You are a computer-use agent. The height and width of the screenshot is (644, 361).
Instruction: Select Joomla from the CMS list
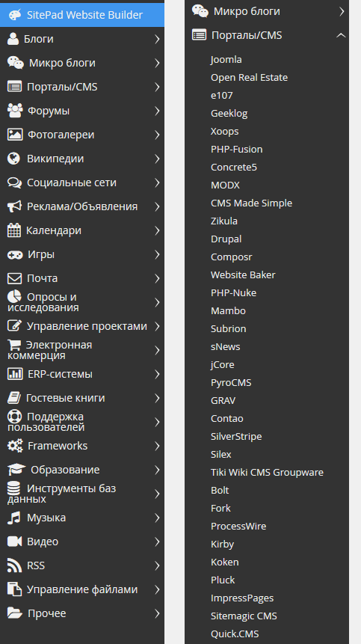point(226,60)
